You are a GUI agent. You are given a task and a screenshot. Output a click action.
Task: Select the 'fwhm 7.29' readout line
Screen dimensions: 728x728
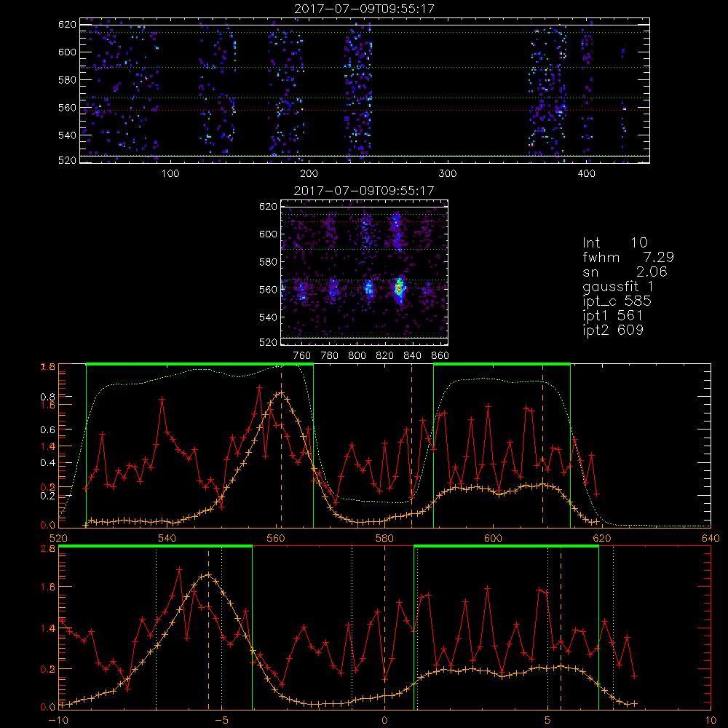click(x=628, y=257)
